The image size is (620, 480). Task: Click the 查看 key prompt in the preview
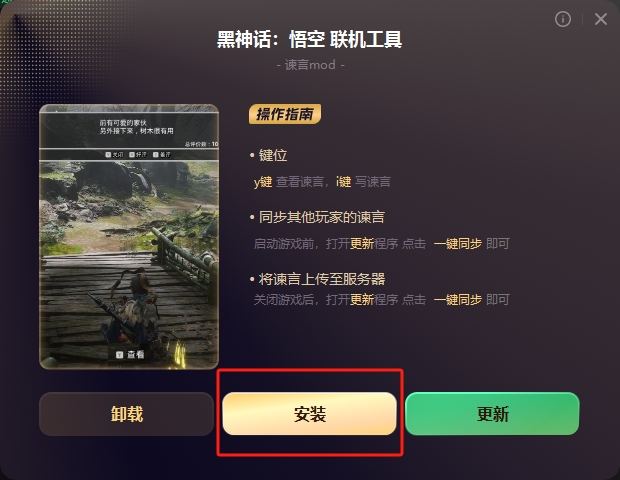coord(130,355)
